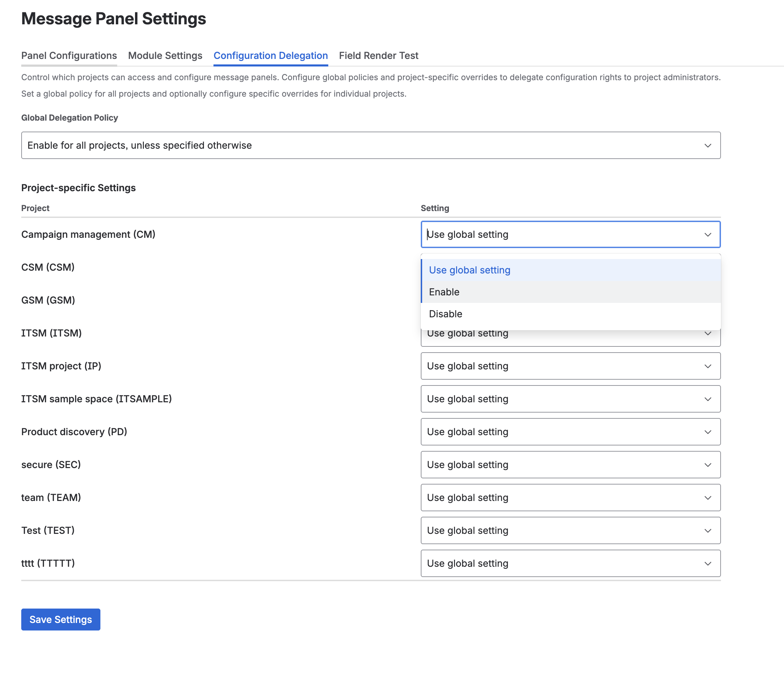Open the Test (TEST) setting dropdown

coord(571,530)
